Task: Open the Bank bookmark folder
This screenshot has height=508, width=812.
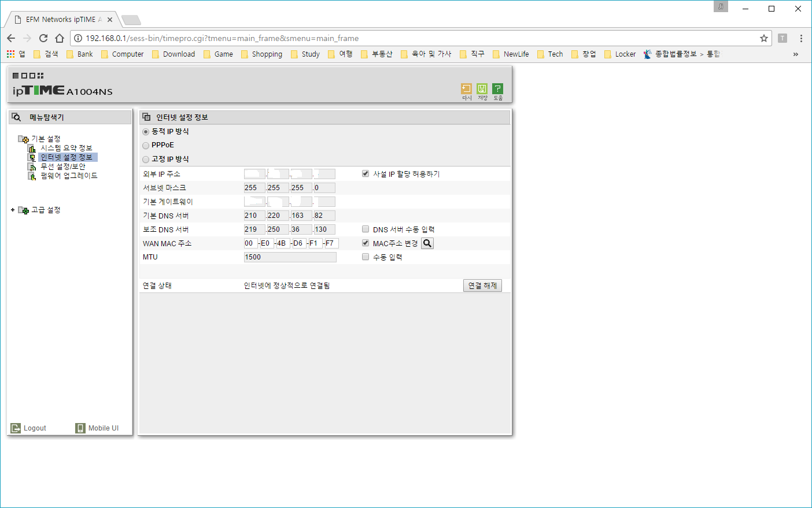Action: coord(80,54)
